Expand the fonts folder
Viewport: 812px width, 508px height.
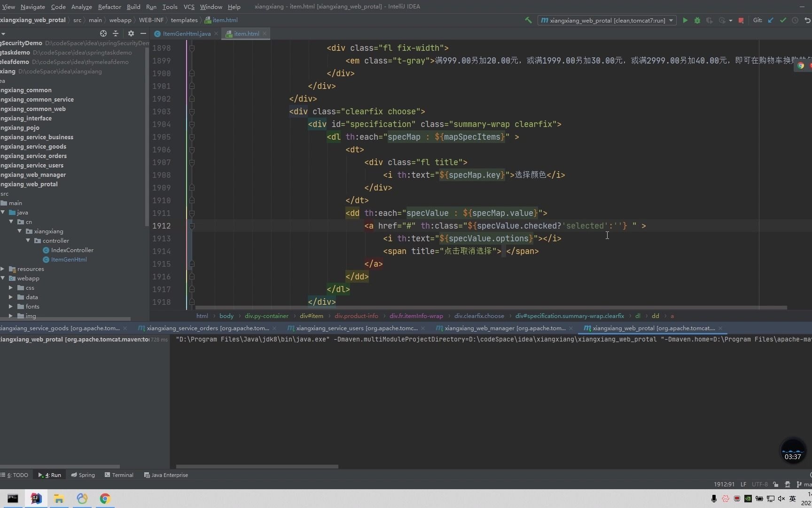click(x=11, y=307)
